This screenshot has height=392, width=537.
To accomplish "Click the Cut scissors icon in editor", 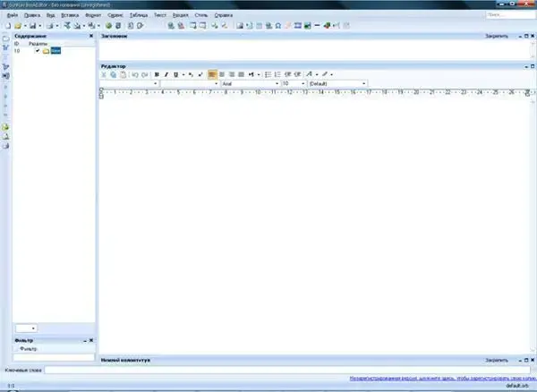I will point(104,74).
